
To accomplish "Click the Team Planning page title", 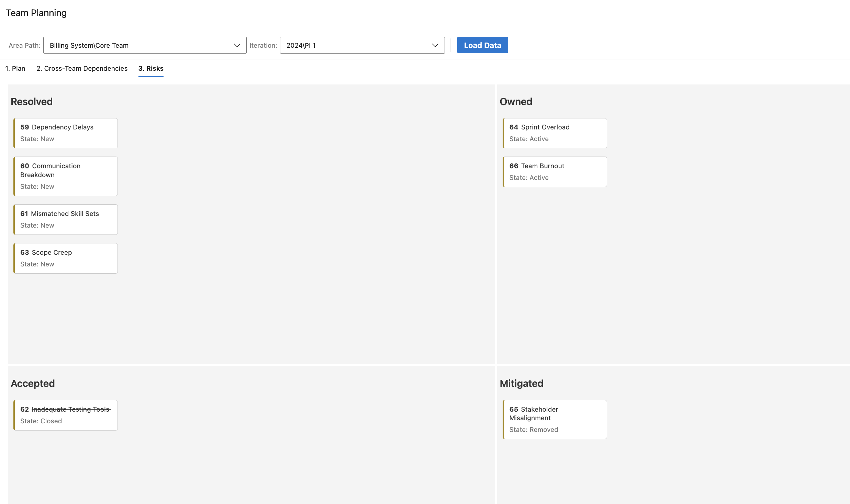I will 36,13.
